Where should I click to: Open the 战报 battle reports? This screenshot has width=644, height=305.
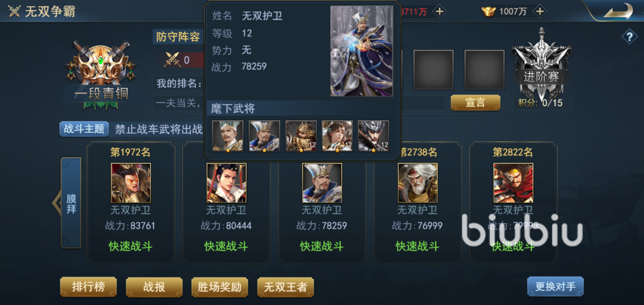154,287
